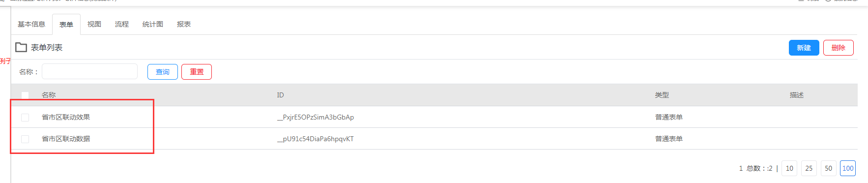Set page size to 50
The width and height of the screenshot is (868, 183).
tap(829, 168)
